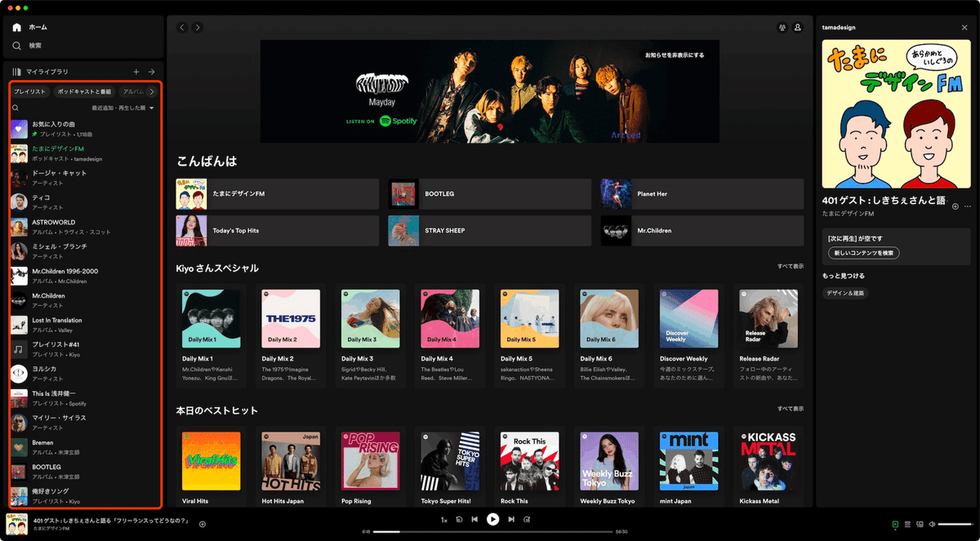Seek in the playback progress bar
Image resolution: width=980 pixels, height=541 pixels.
(x=493, y=531)
